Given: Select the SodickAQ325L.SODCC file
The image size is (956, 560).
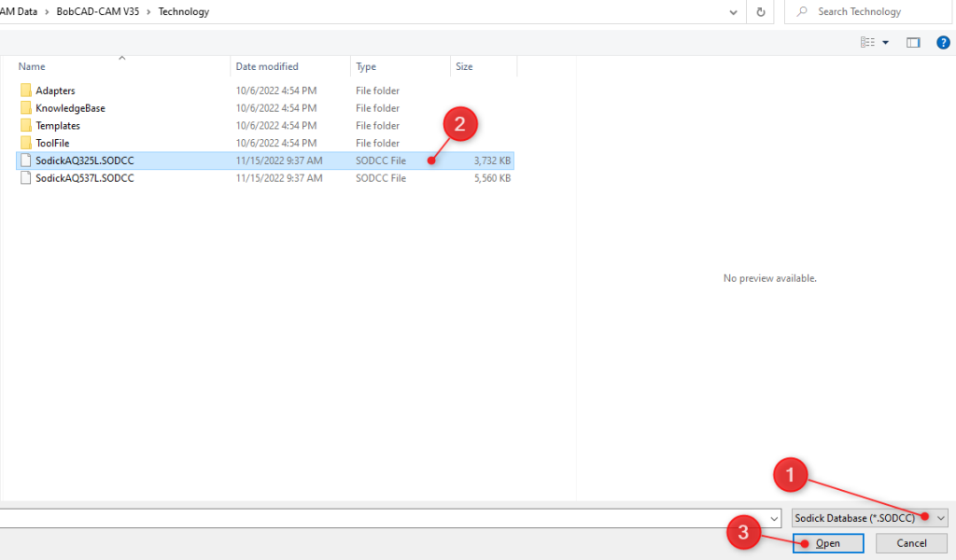Looking at the screenshot, I should tap(84, 161).
